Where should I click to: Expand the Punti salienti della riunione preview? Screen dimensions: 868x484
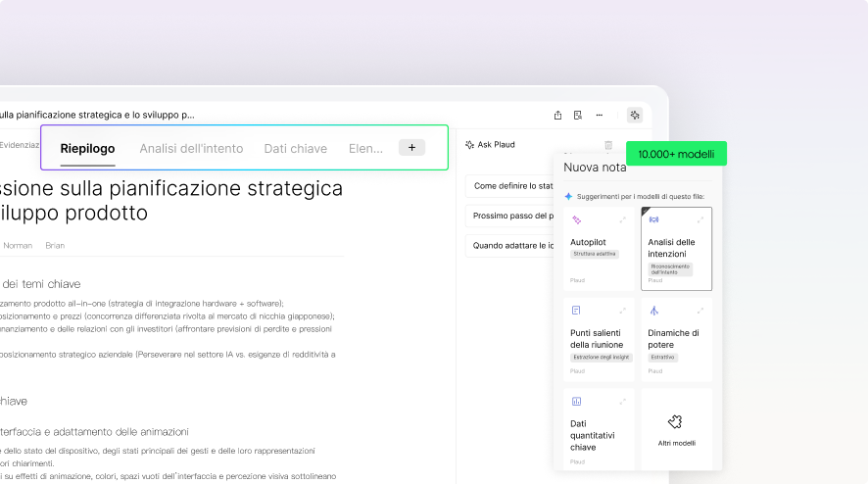[623, 311]
